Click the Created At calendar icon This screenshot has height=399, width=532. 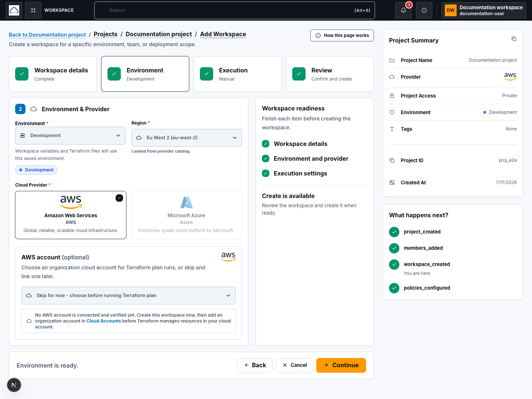coord(392,183)
